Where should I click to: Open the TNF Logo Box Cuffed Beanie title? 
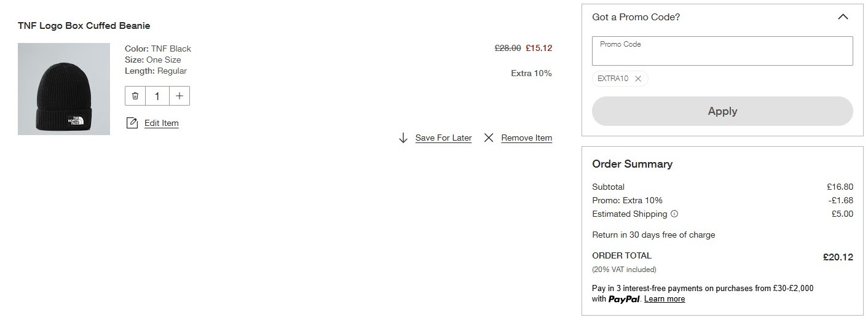point(84,26)
